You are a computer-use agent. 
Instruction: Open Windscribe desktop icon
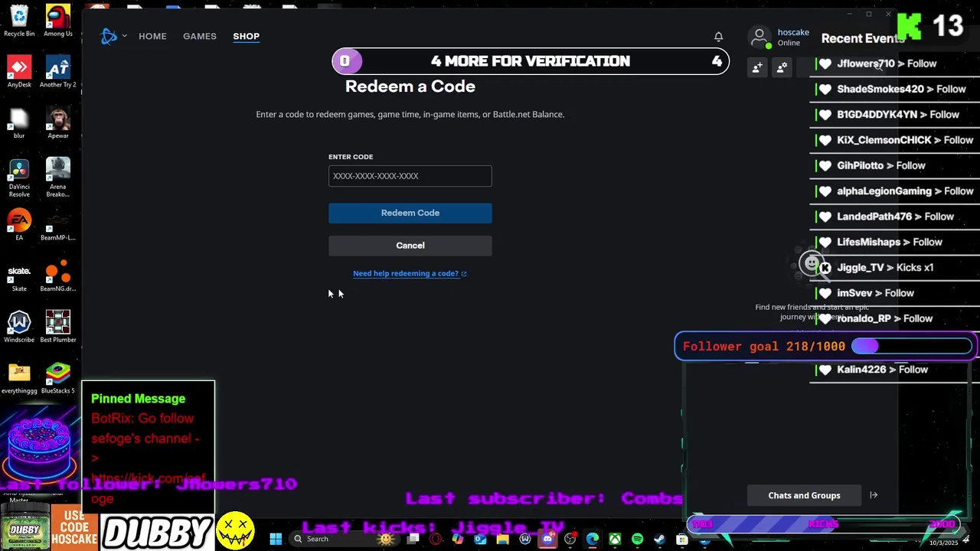pyautogui.click(x=19, y=328)
